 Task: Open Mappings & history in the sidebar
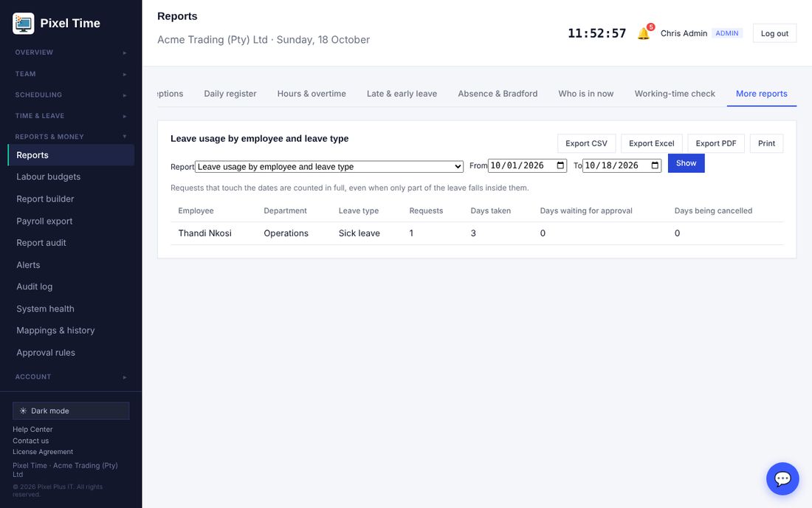(x=71, y=330)
